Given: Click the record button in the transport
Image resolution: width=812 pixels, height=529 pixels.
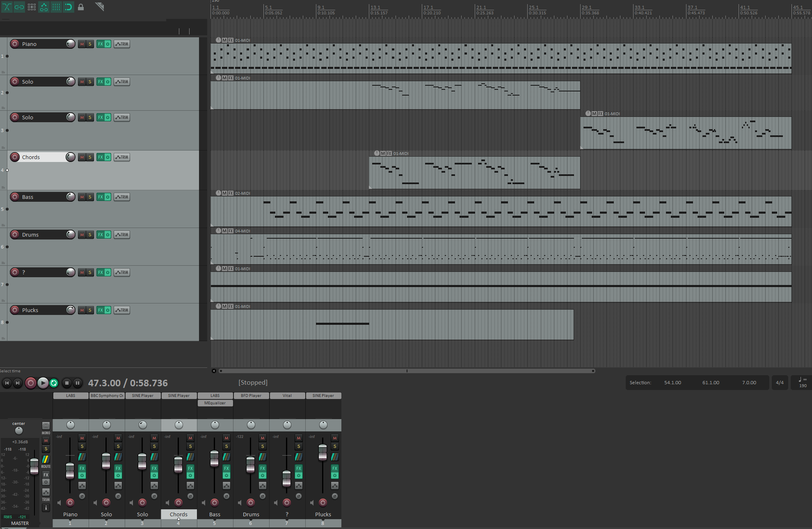Looking at the screenshot, I should tap(30, 383).
